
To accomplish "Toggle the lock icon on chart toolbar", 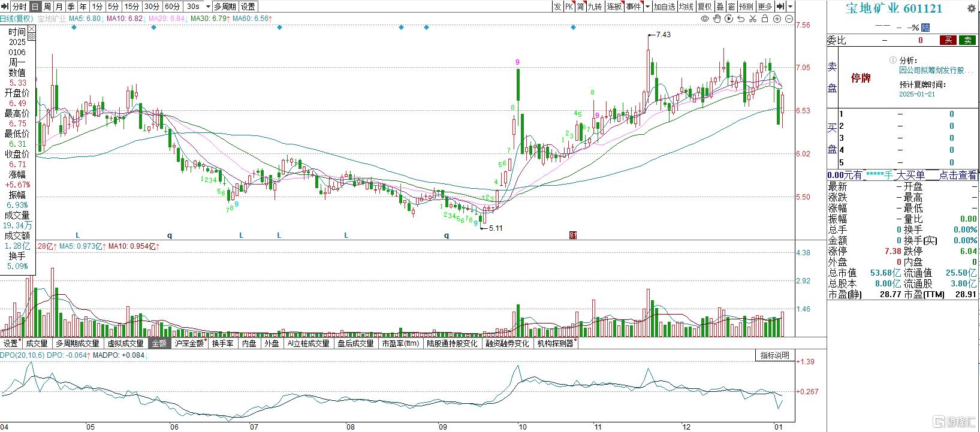I will 765,19.
